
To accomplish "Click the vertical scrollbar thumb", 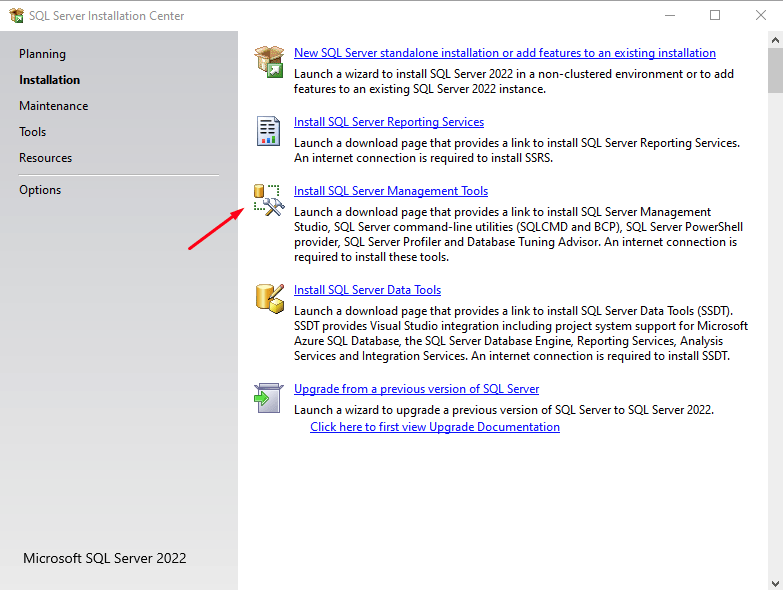I will pyautogui.click(x=775, y=70).
